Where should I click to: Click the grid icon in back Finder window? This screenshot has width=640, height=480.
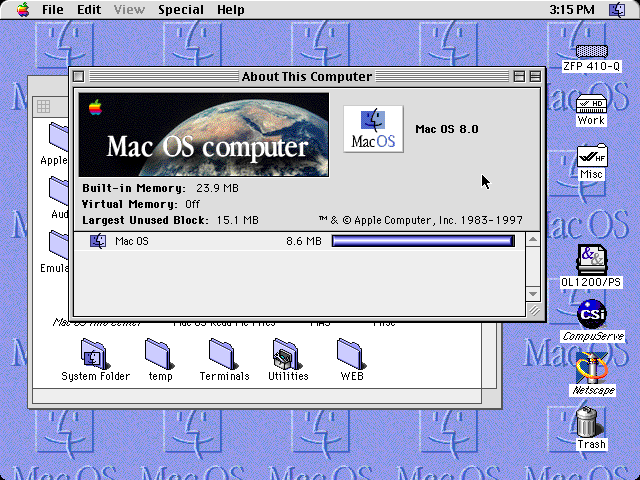(43, 107)
